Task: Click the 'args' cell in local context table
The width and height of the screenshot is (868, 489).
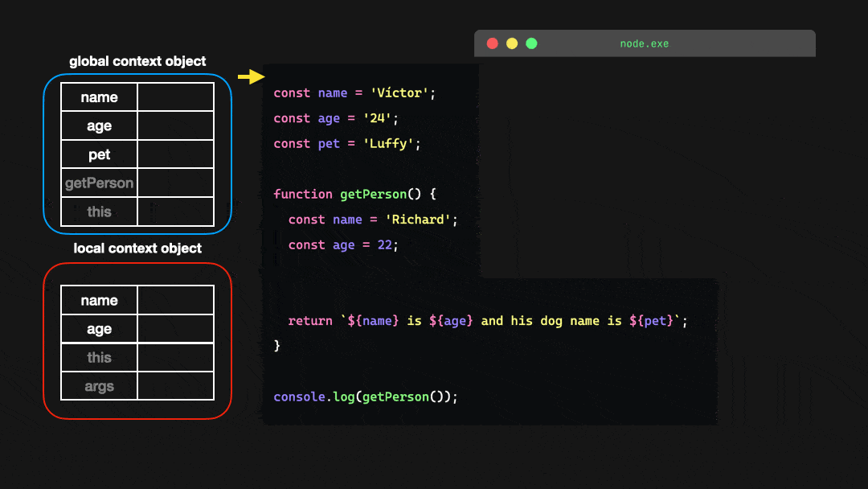Action: 99,386
